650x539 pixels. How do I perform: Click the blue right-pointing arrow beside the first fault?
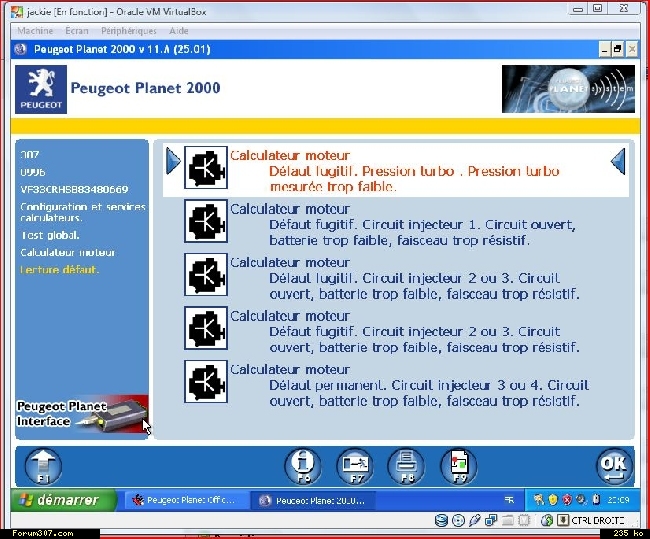click(x=173, y=161)
